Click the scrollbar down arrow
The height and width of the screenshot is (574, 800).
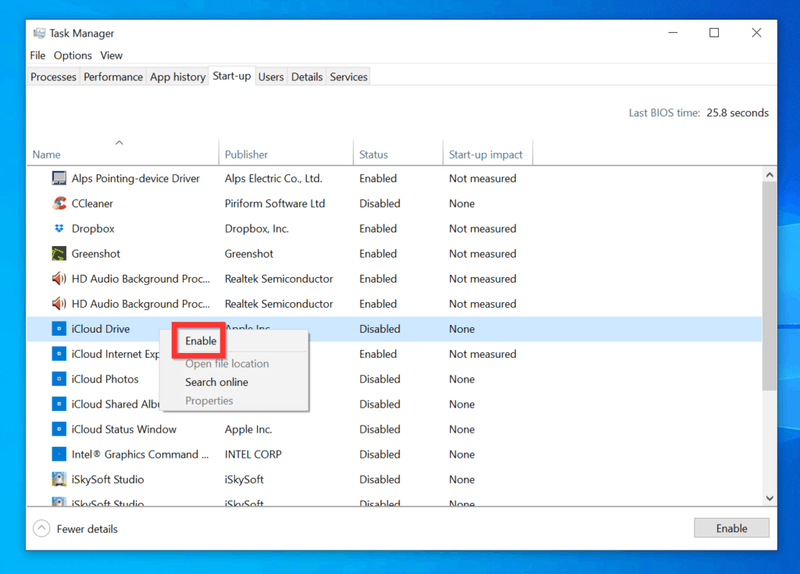(769, 498)
